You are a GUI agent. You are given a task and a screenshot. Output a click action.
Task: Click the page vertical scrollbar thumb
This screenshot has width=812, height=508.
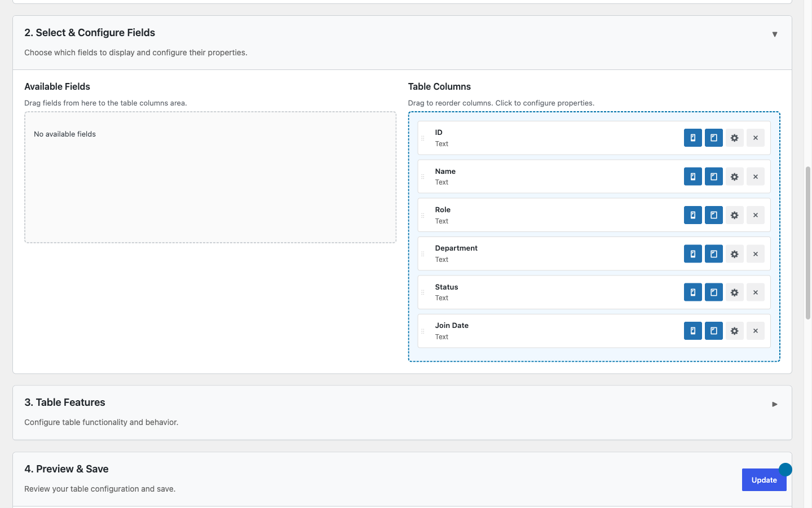(807, 243)
